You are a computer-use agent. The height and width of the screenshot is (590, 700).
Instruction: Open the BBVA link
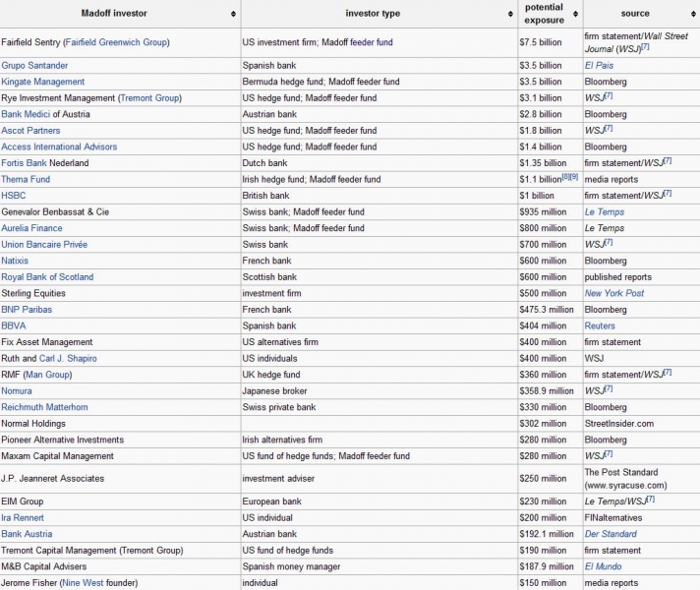14,326
